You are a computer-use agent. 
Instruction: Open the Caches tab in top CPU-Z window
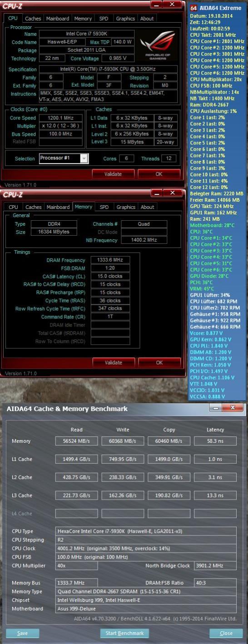pyautogui.click(x=33, y=19)
